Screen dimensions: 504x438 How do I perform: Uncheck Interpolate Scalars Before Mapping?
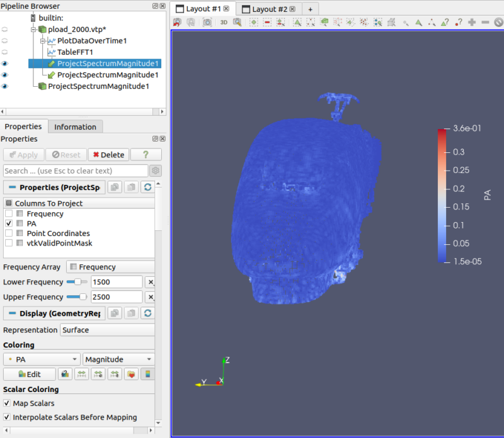pos(6,417)
